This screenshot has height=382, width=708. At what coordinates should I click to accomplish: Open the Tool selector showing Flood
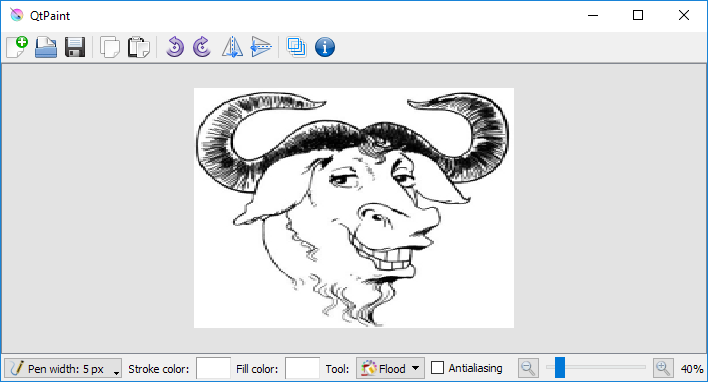(390, 368)
